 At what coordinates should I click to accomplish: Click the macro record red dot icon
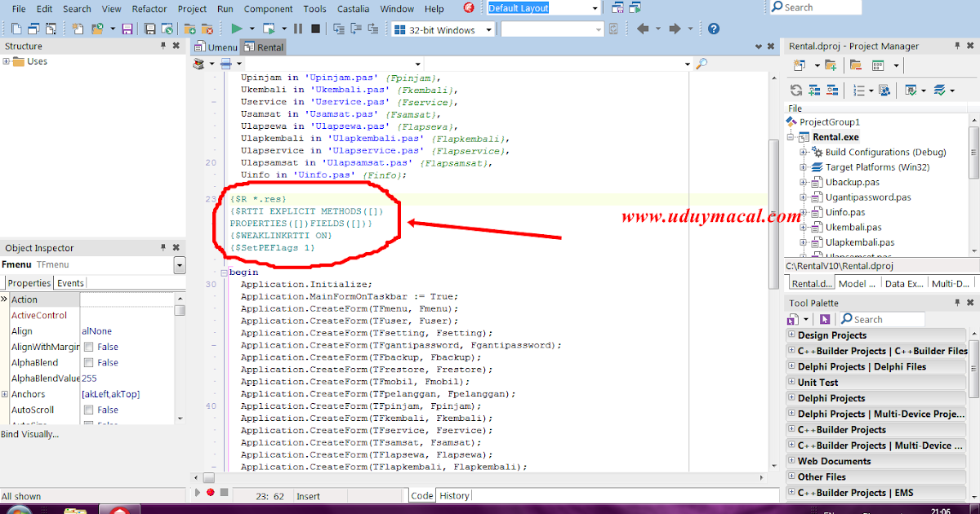[x=210, y=493]
